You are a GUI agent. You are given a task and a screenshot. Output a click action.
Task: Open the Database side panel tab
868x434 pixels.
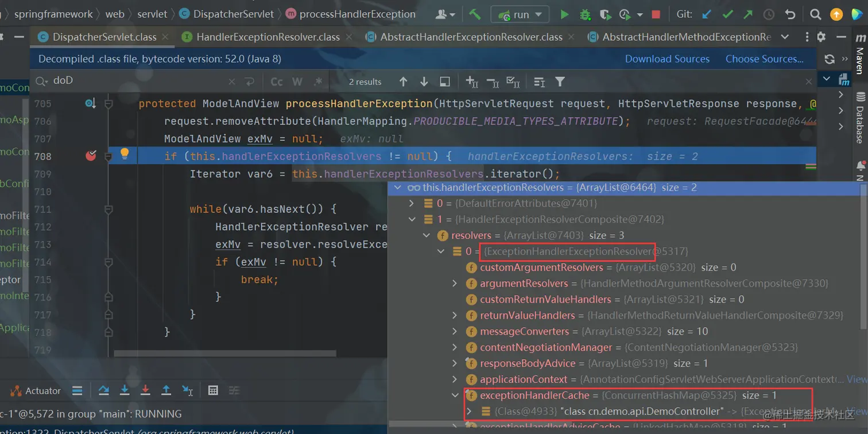point(860,118)
